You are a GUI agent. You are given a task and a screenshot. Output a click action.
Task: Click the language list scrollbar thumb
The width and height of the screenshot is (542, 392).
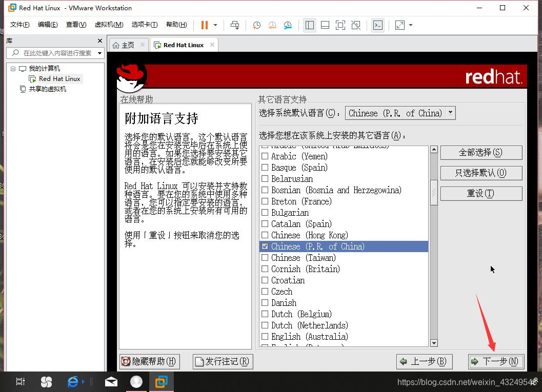(x=434, y=193)
